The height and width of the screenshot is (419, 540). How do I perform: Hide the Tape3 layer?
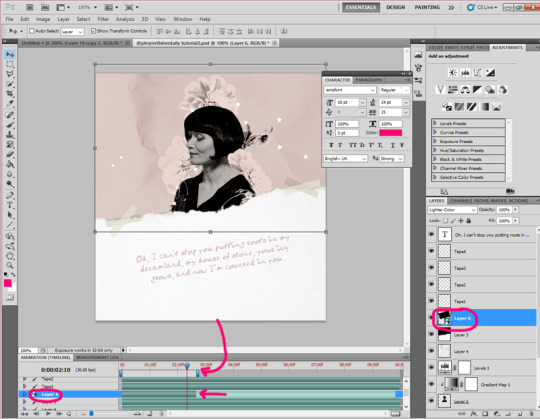tap(432, 268)
